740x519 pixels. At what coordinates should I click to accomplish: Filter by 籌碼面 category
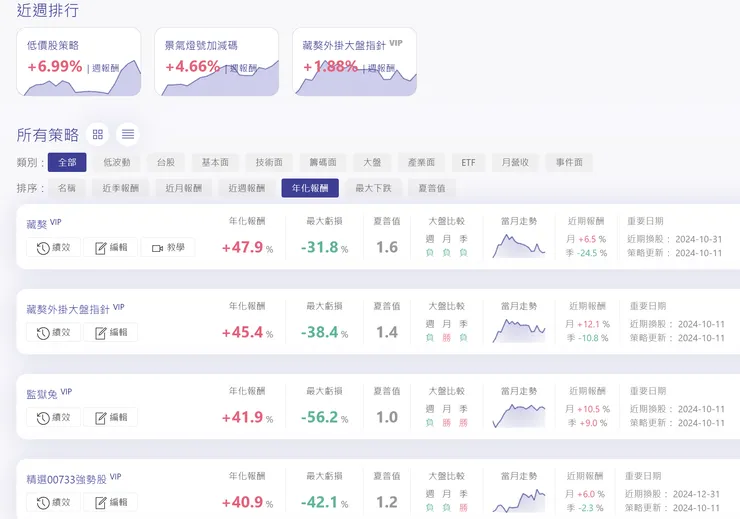(323, 162)
